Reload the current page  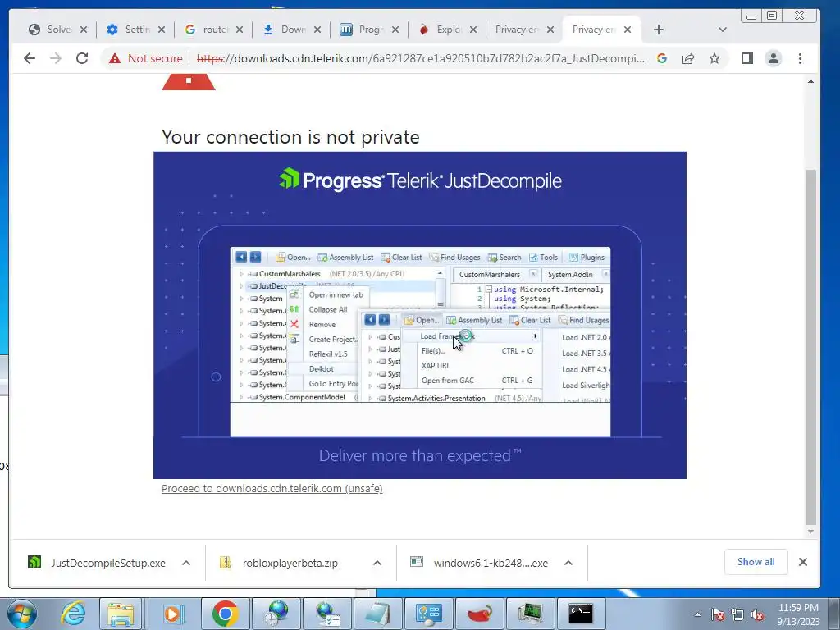click(82, 58)
